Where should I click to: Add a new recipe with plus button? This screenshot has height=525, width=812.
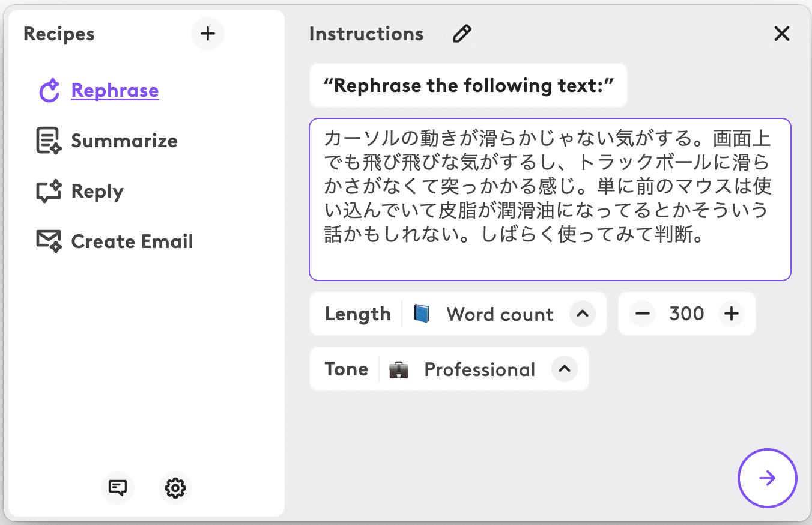pyautogui.click(x=207, y=34)
